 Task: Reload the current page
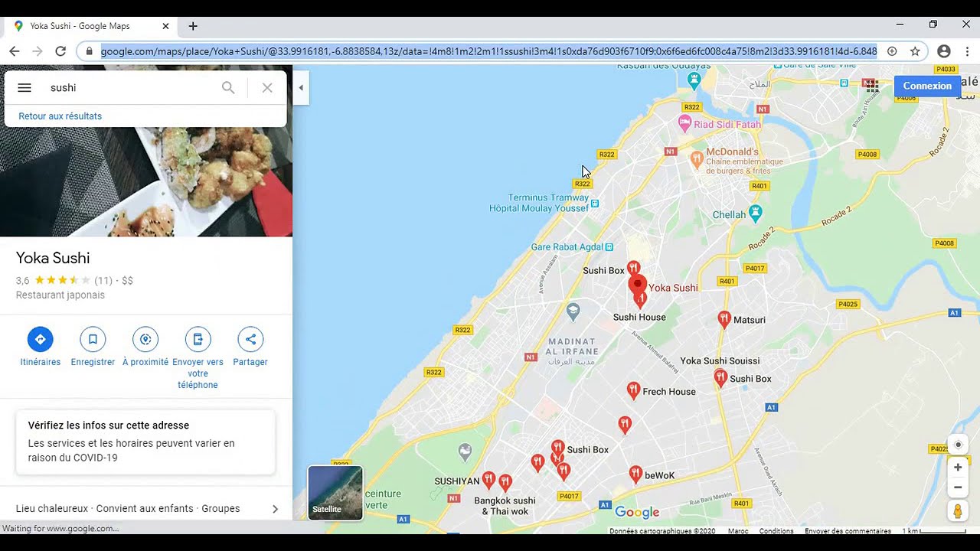tap(60, 51)
